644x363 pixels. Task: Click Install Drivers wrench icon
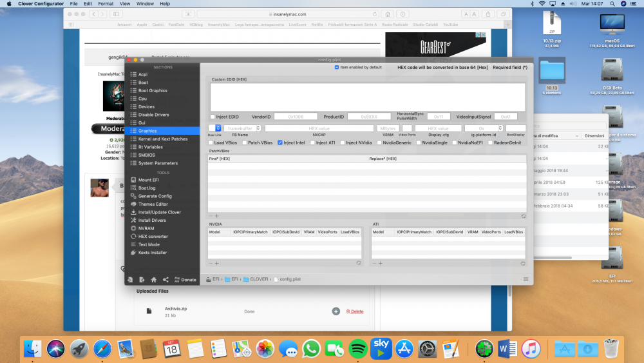click(133, 221)
